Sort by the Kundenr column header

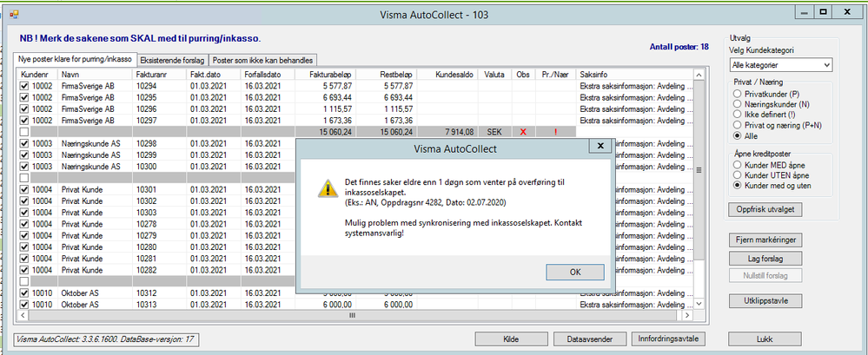37,74
